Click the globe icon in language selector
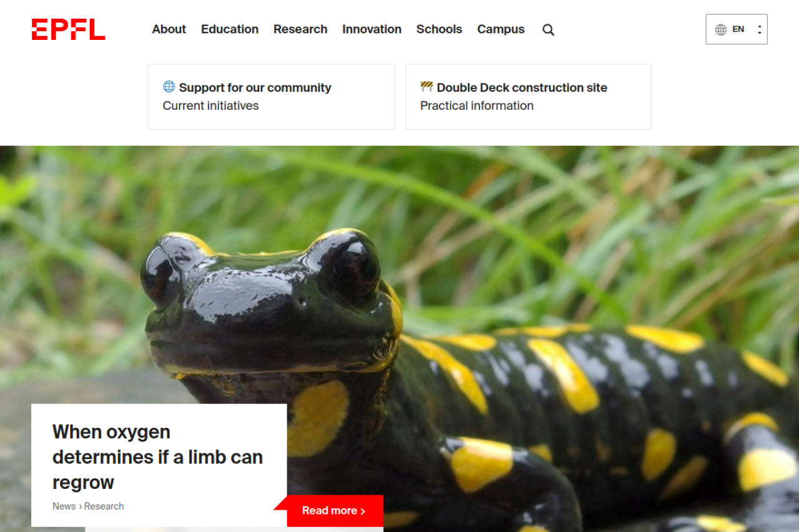The height and width of the screenshot is (532, 799). click(721, 29)
